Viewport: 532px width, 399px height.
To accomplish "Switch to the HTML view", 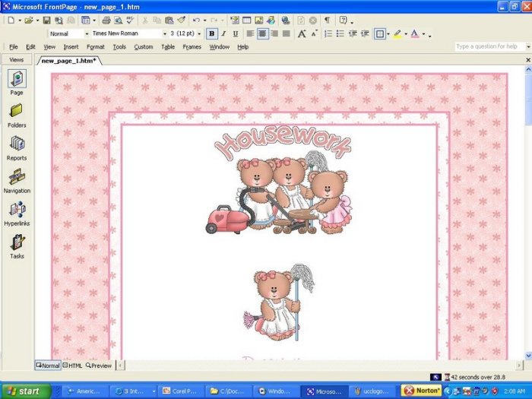I will 72,366.
